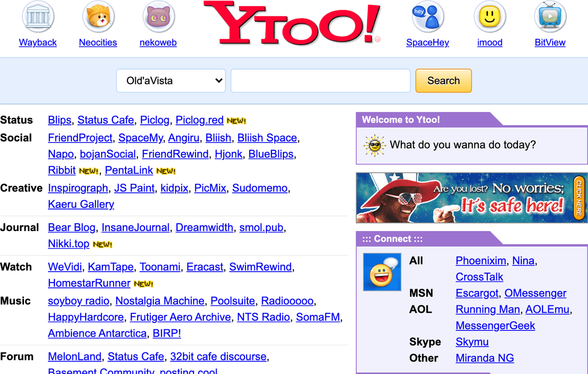Click the nekoweb purple cat icon

(158, 17)
